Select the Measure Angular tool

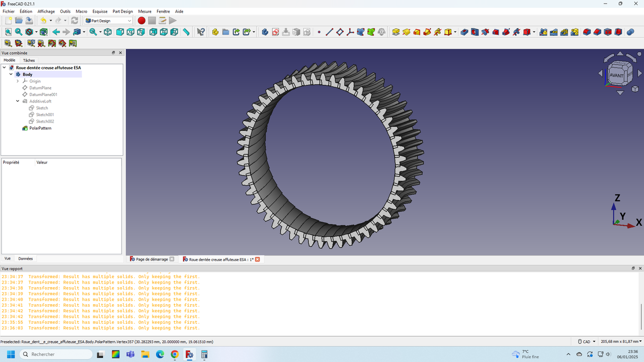pos(19,43)
